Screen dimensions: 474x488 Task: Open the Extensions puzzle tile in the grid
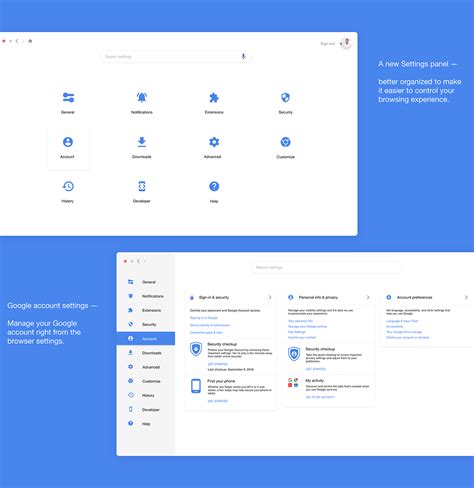pos(214,103)
